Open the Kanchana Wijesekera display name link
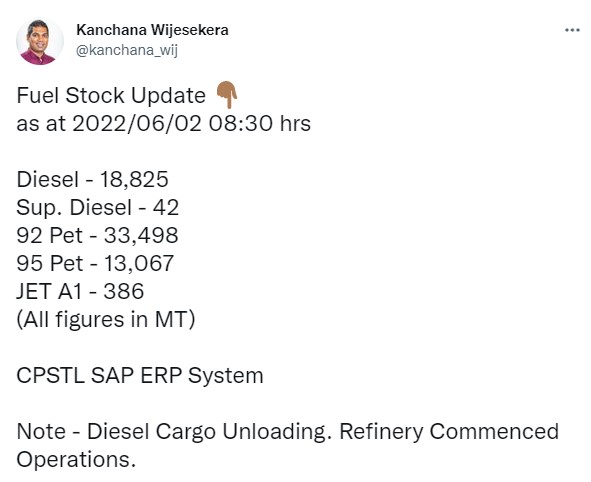This screenshot has width=591, height=482. (x=152, y=30)
